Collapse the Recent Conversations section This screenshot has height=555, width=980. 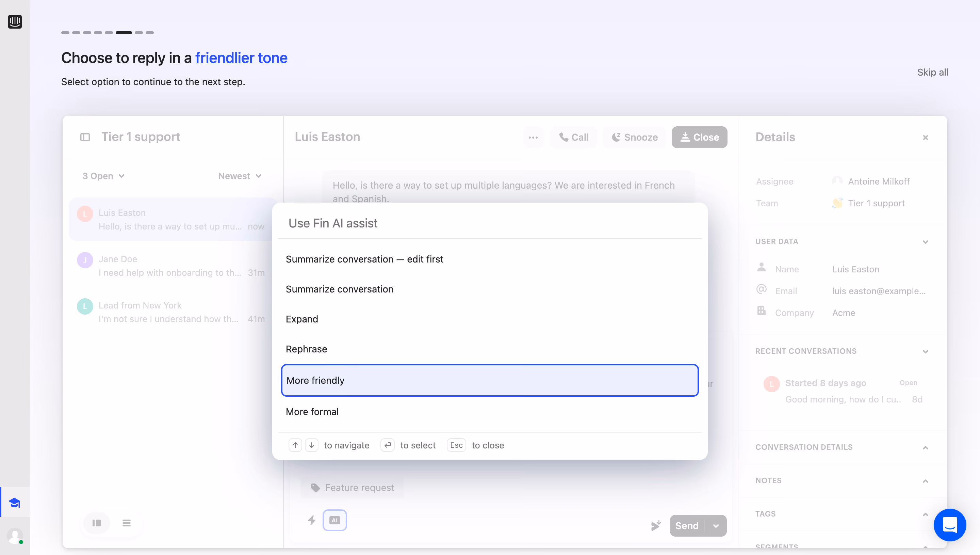pyautogui.click(x=926, y=351)
